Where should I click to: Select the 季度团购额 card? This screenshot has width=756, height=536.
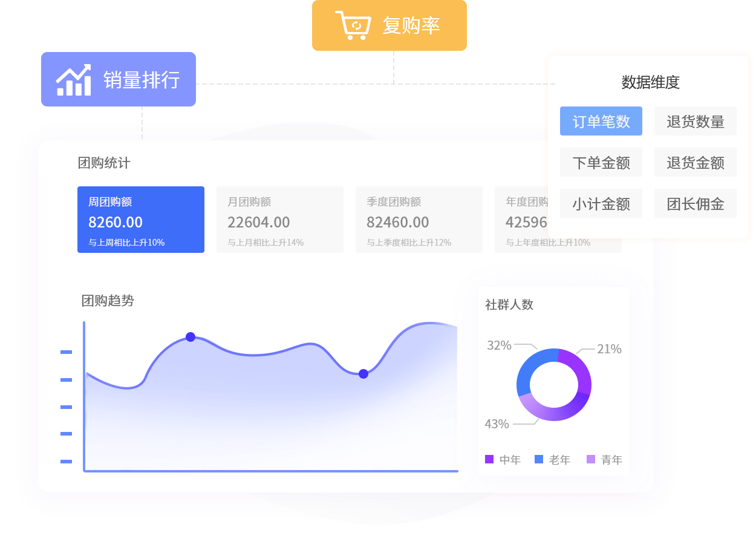[x=419, y=219]
